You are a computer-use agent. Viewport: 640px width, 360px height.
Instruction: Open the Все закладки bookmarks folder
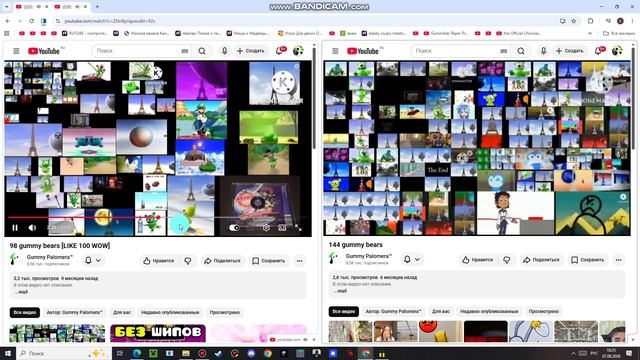click(619, 33)
